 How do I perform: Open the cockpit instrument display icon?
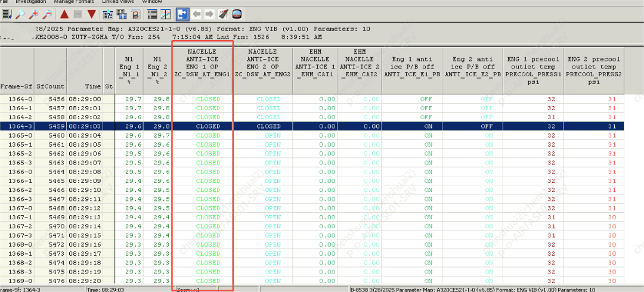(237, 14)
